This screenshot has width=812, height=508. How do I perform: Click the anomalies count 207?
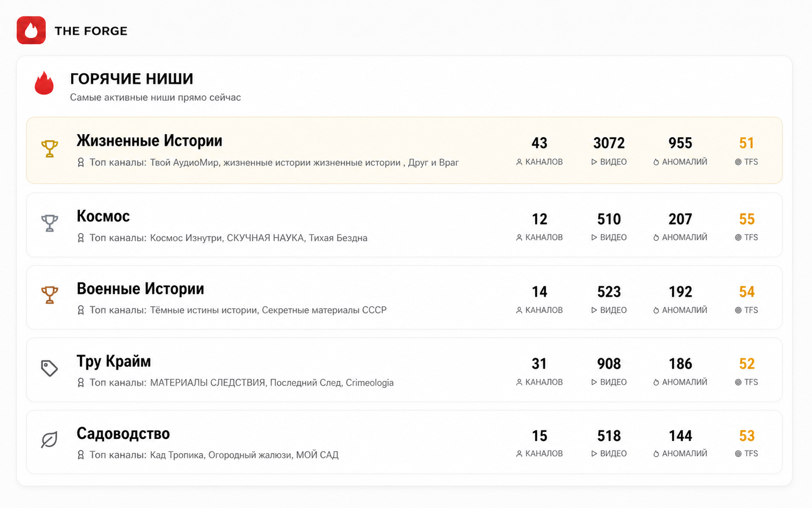tap(680, 219)
